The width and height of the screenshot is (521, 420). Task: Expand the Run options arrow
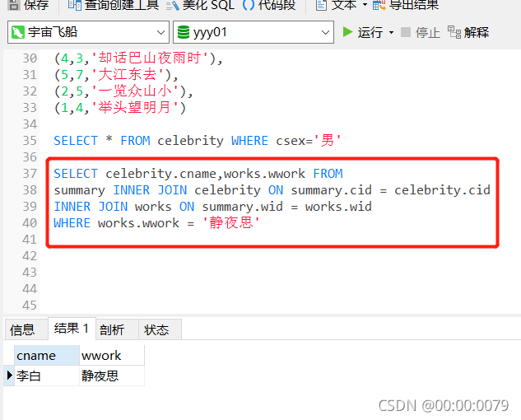[x=391, y=33]
